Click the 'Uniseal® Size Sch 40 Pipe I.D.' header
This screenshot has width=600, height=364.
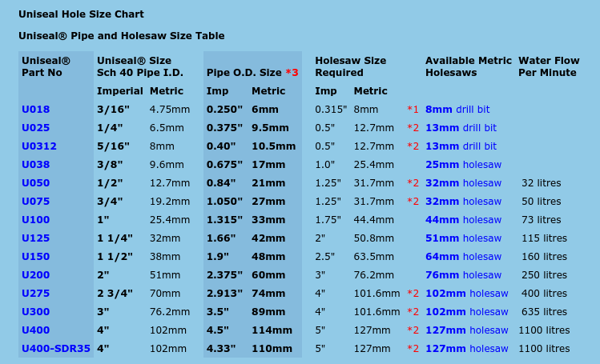point(140,66)
